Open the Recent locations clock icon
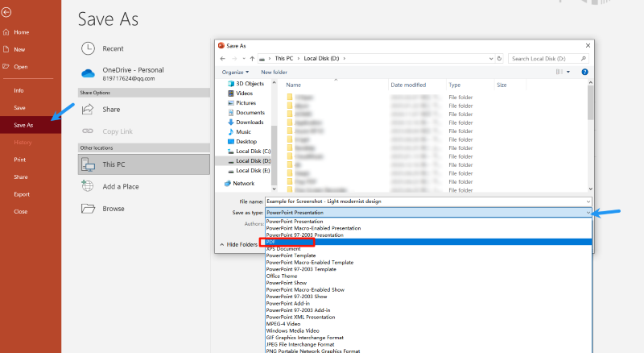The image size is (644, 353). click(88, 48)
